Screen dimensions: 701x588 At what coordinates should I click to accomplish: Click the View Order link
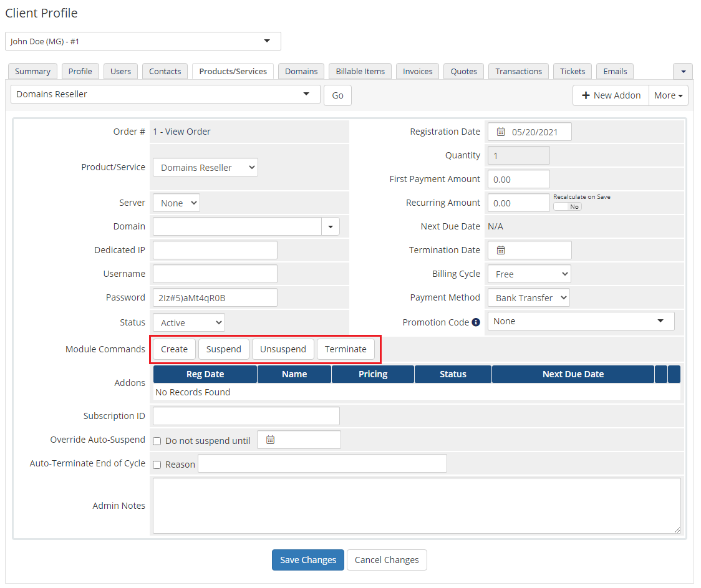(188, 132)
